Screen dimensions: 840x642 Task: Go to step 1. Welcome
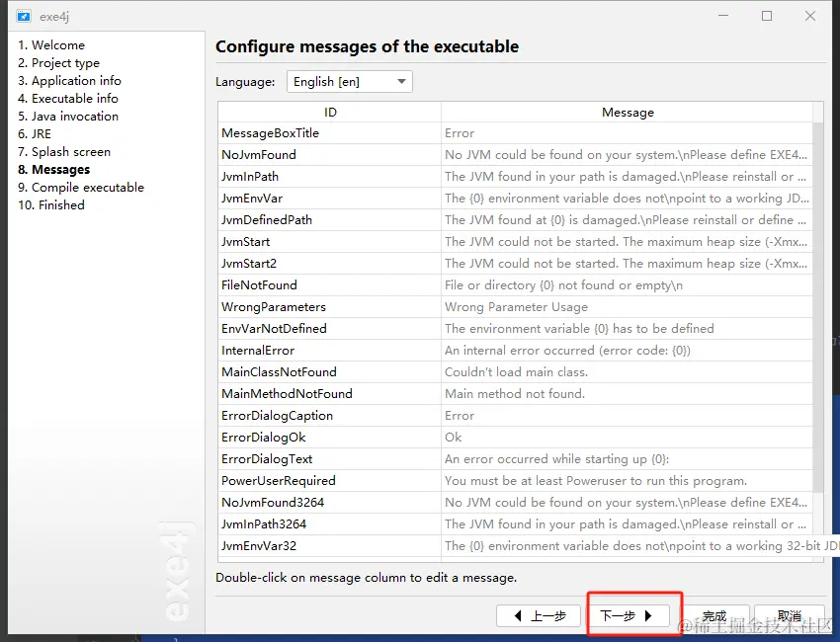point(51,45)
